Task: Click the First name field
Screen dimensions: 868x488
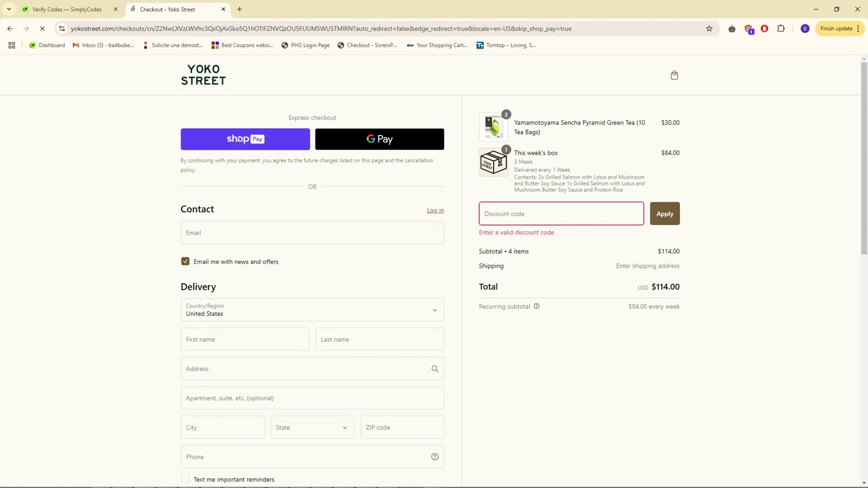Action: pos(245,339)
